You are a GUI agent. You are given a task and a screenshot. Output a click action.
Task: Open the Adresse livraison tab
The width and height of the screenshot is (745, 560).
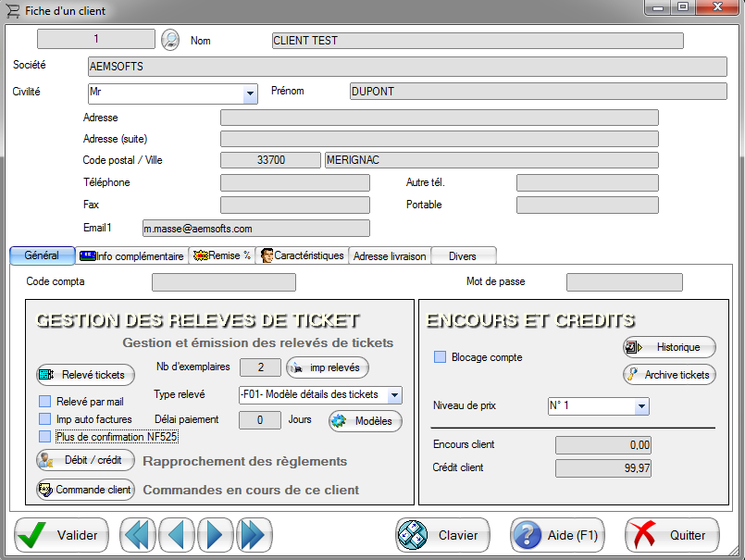coord(390,255)
